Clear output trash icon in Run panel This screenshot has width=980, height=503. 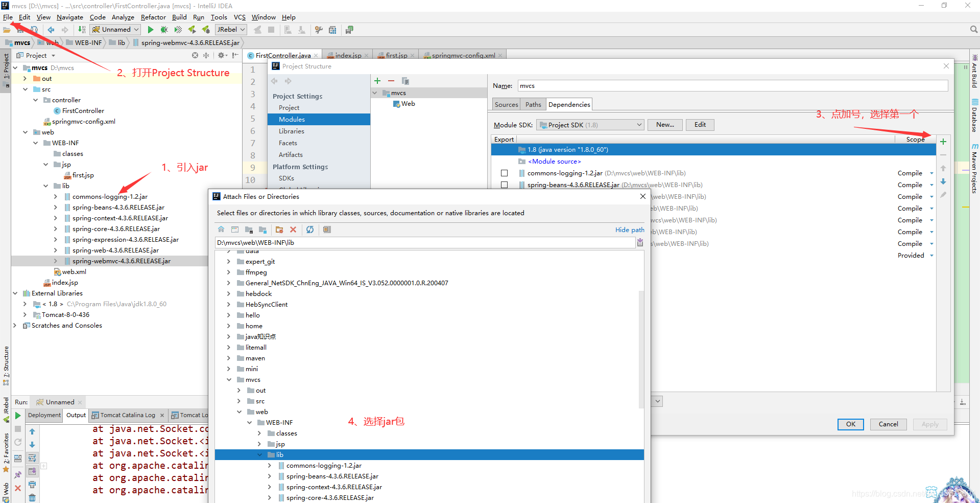click(32, 497)
